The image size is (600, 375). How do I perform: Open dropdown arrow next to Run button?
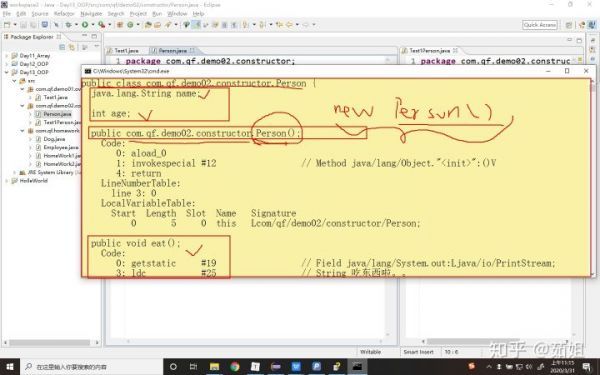click(92, 25)
